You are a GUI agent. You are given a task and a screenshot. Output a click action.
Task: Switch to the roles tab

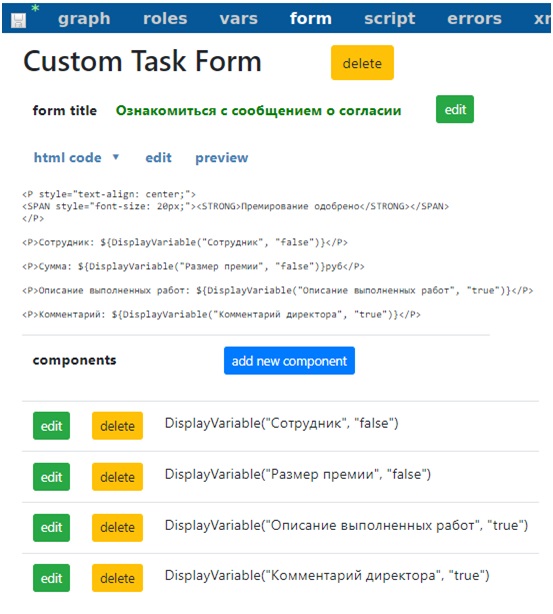click(x=165, y=18)
